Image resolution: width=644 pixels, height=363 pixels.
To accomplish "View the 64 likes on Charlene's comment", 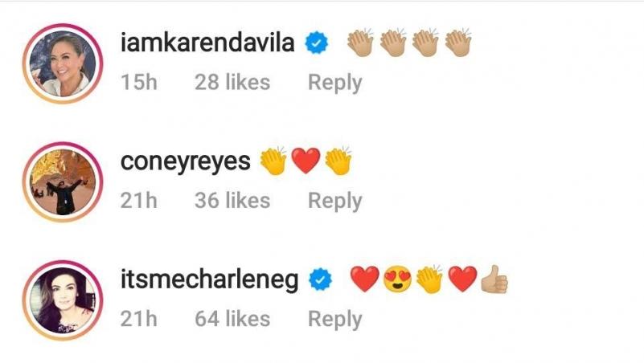I will tap(232, 319).
